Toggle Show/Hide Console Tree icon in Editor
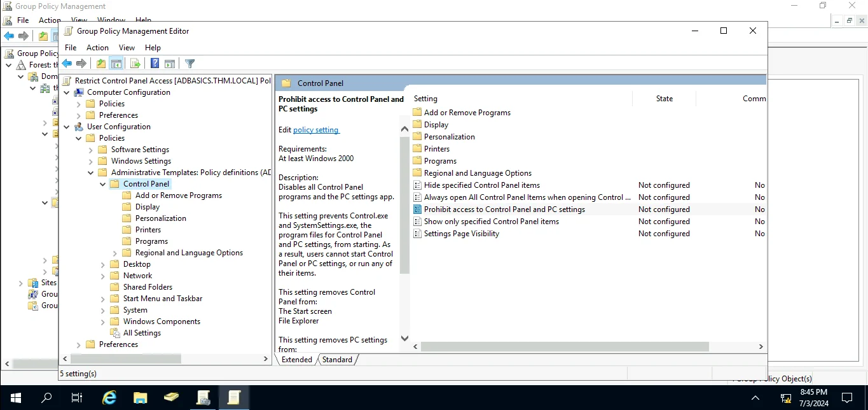The image size is (868, 410). coord(116,64)
